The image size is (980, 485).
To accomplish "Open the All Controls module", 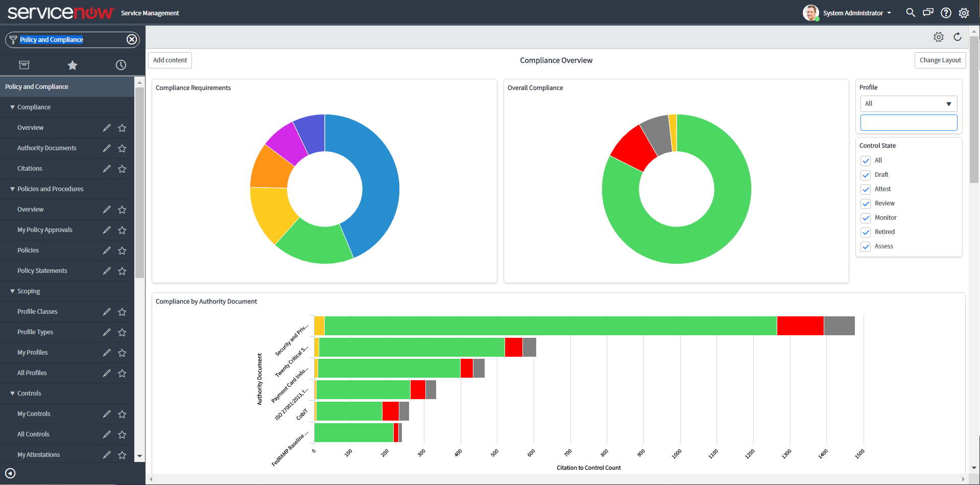I will pyautogui.click(x=34, y=434).
